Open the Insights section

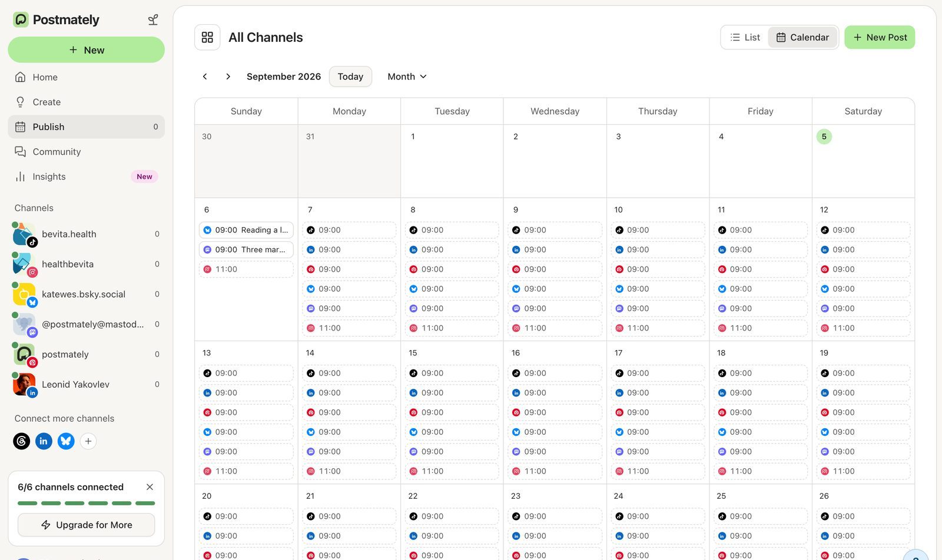tap(87, 176)
